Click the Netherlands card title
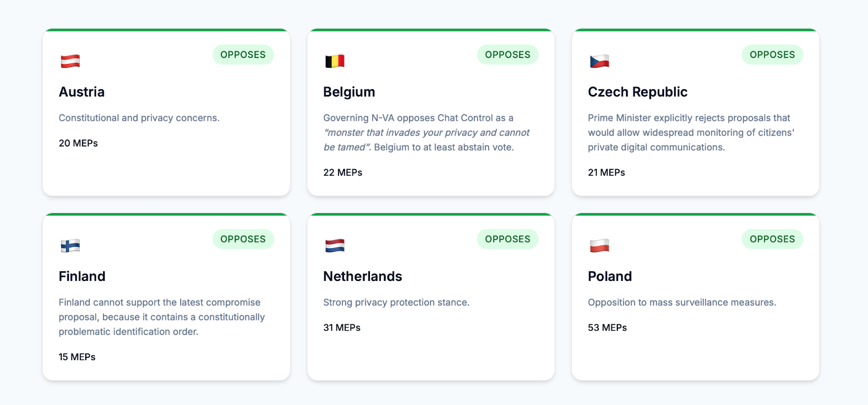The height and width of the screenshot is (405, 868). [x=362, y=277]
